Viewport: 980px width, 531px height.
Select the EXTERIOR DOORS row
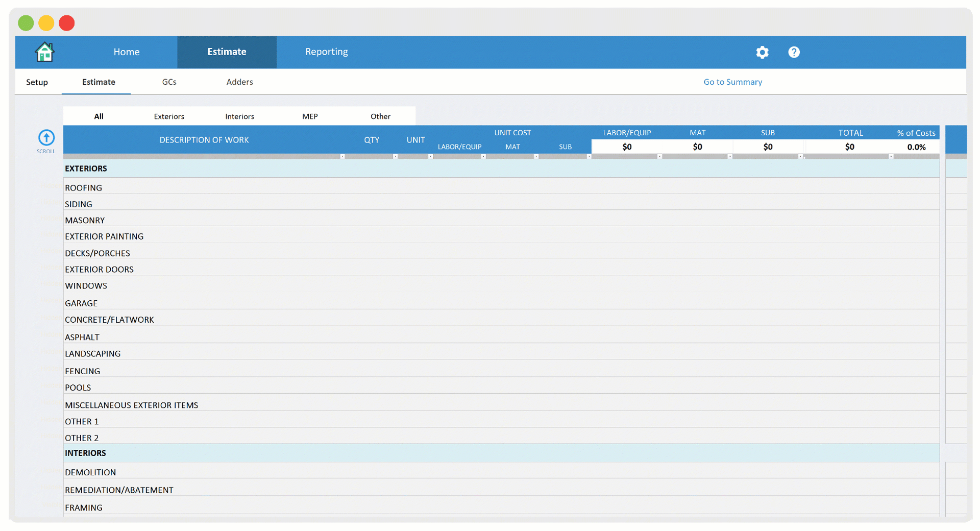coord(501,268)
